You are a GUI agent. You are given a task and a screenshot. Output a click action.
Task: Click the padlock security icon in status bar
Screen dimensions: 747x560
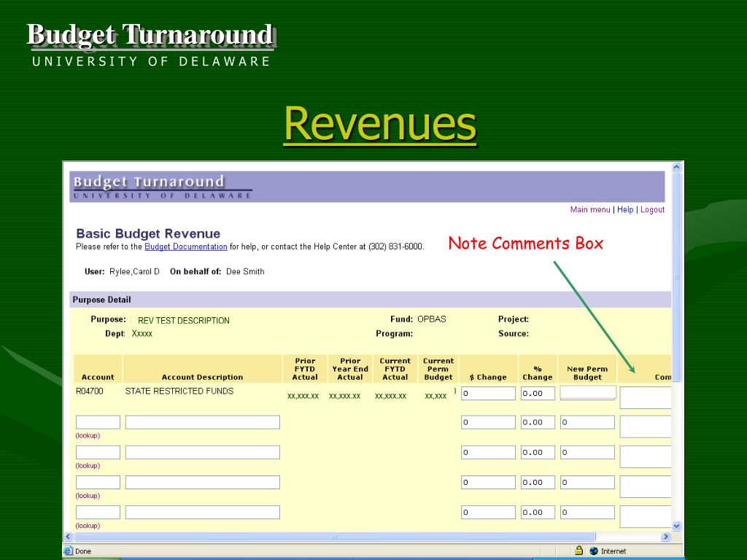[578, 551]
